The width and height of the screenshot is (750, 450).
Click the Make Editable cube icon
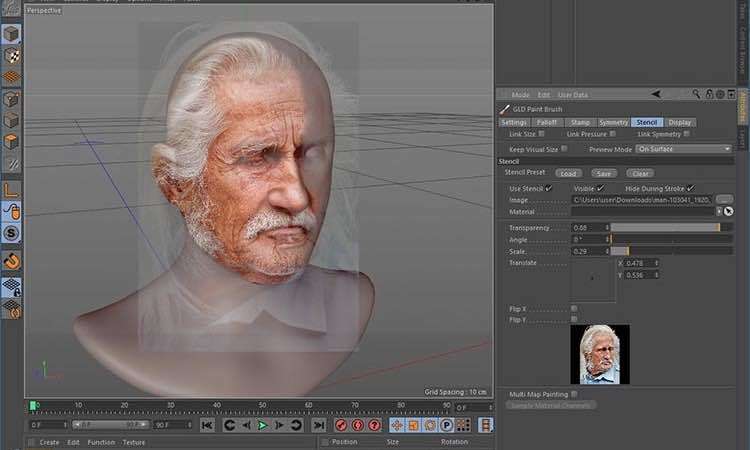(11, 34)
